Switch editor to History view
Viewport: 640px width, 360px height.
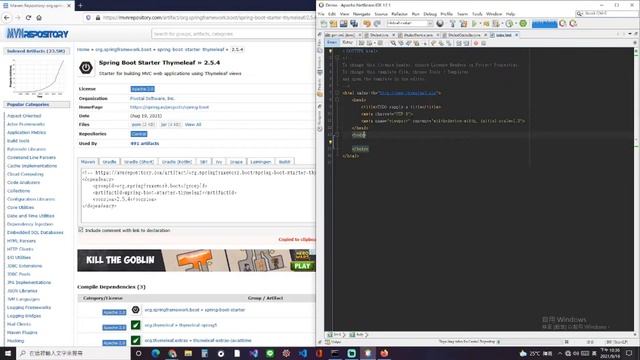point(347,43)
